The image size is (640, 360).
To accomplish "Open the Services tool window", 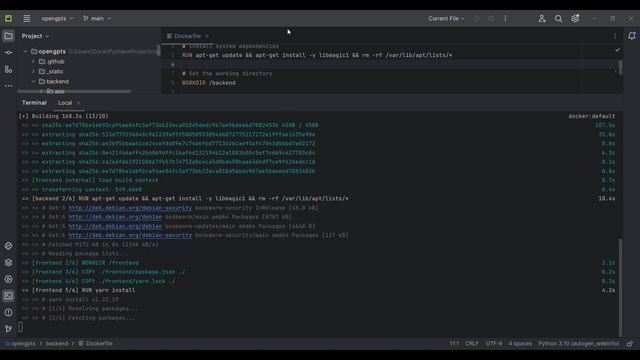I will pos(8,279).
